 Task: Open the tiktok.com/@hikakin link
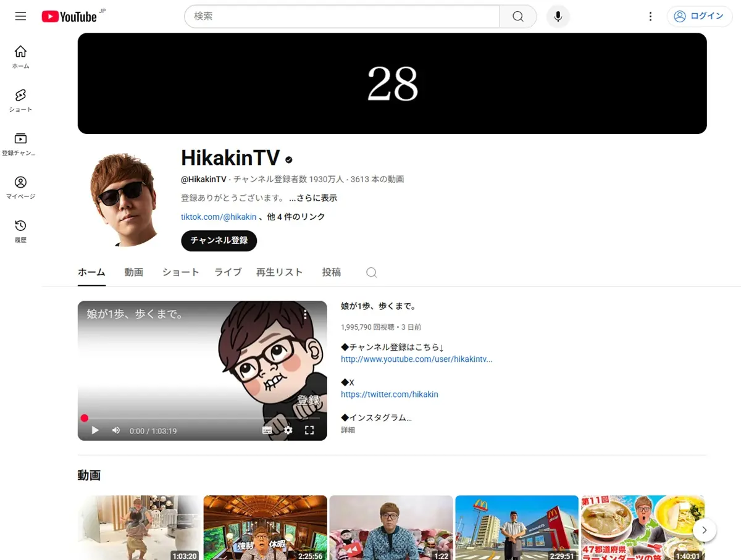click(x=219, y=217)
